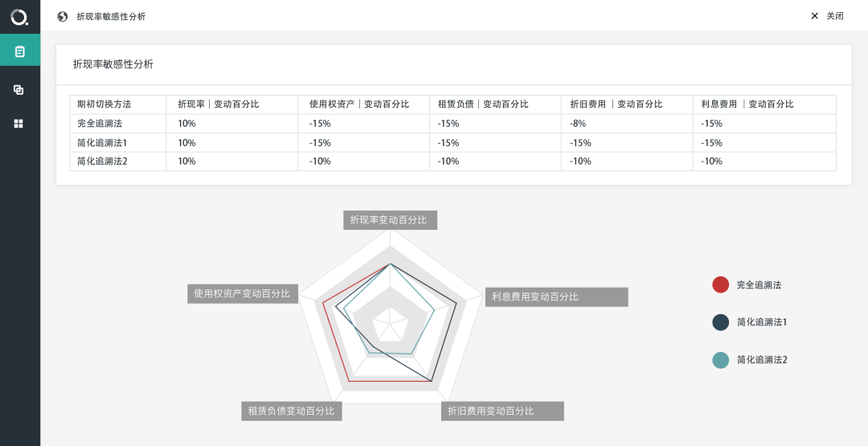
Task: Select the 完全追溯法 table row
Action: click(x=452, y=124)
